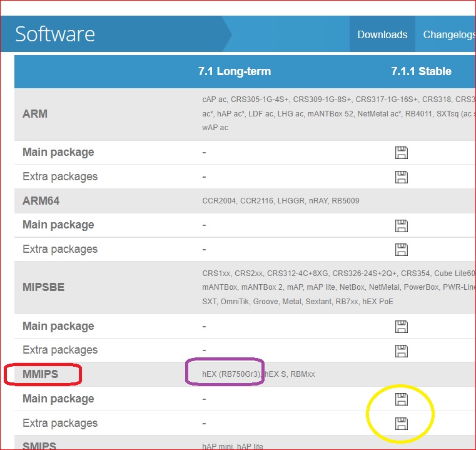
Task: Open the Downloads tab
Action: 382,34
